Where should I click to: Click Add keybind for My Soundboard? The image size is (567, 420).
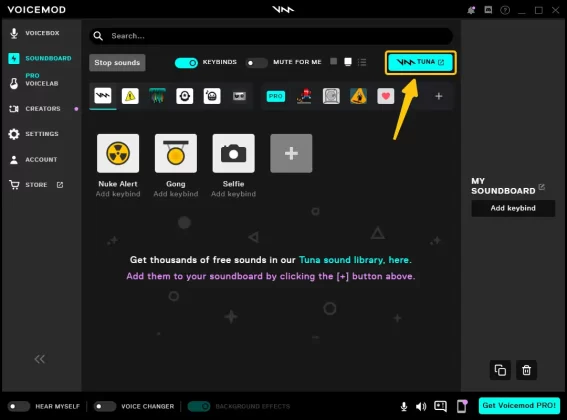point(513,208)
